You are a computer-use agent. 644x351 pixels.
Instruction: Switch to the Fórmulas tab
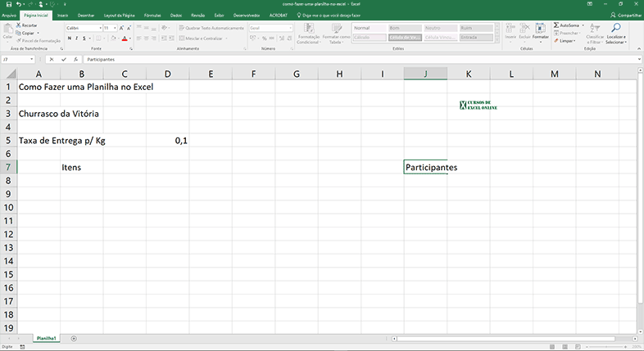click(x=152, y=16)
